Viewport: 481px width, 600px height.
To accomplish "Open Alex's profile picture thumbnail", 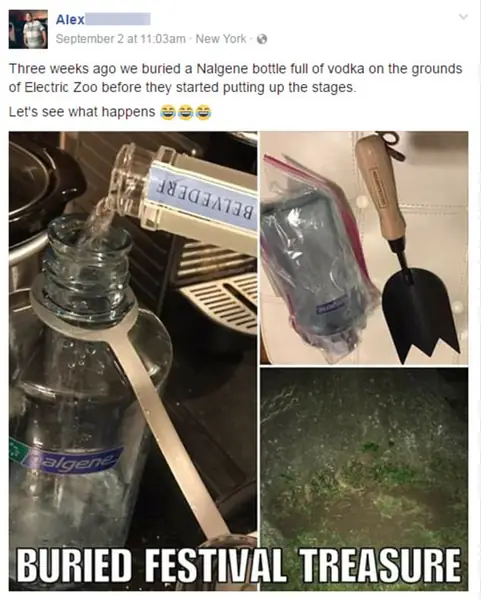I will pos(28,29).
